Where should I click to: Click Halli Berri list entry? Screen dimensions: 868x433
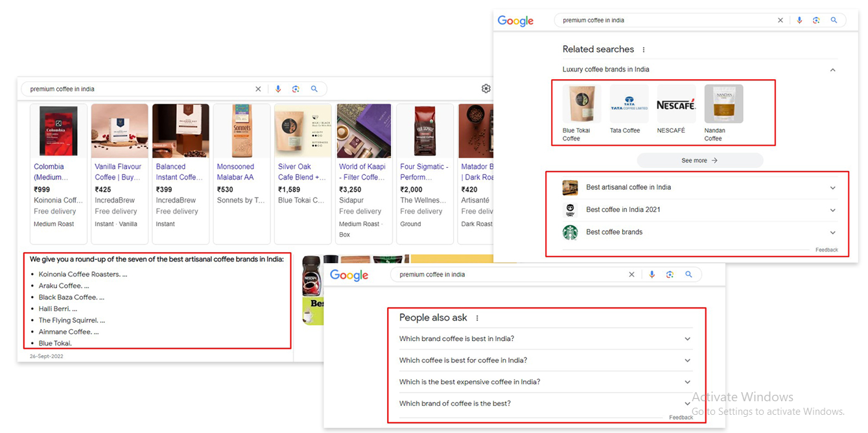click(58, 309)
